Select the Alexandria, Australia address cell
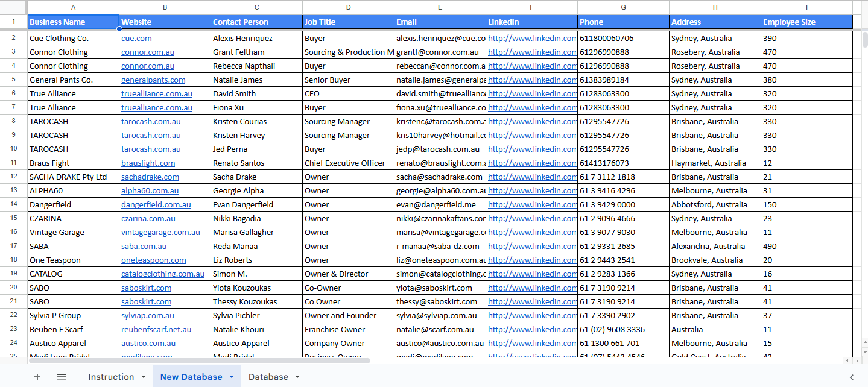This screenshot has height=387, width=868. [x=715, y=246]
